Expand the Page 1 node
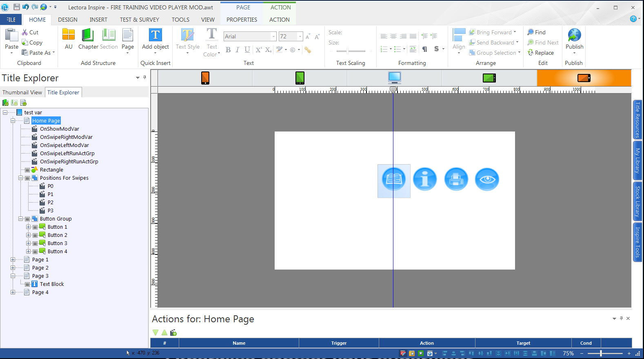The width and height of the screenshot is (644, 359). click(13, 260)
